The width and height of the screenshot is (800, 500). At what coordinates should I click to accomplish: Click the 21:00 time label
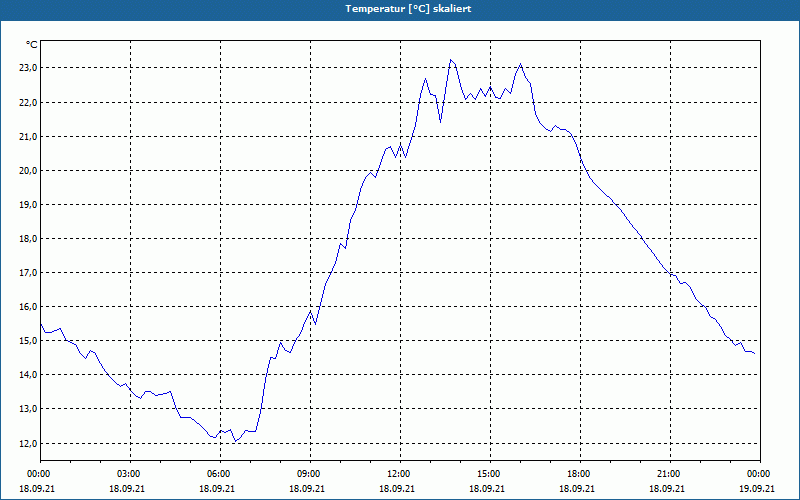coord(670,474)
